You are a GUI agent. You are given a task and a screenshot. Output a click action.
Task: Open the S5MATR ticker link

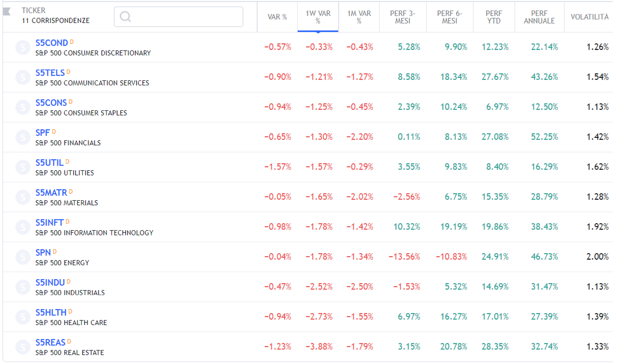pyautogui.click(x=51, y=193)
